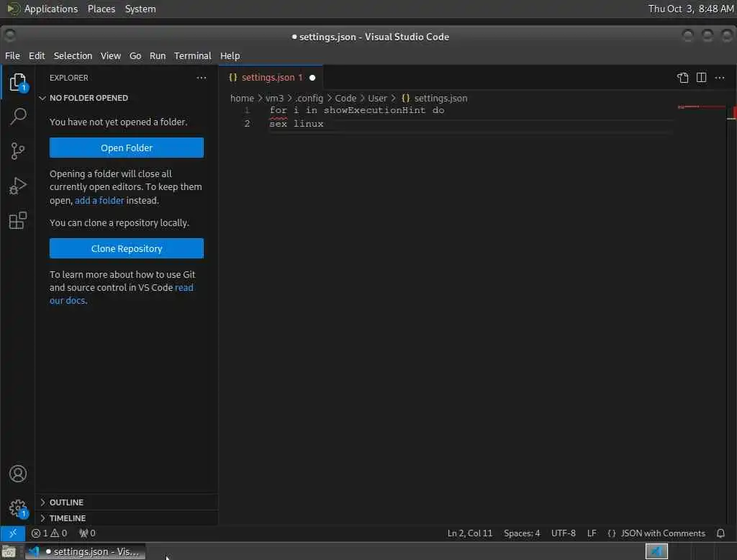Click the settings.json taskbar window button

[86, 551]
